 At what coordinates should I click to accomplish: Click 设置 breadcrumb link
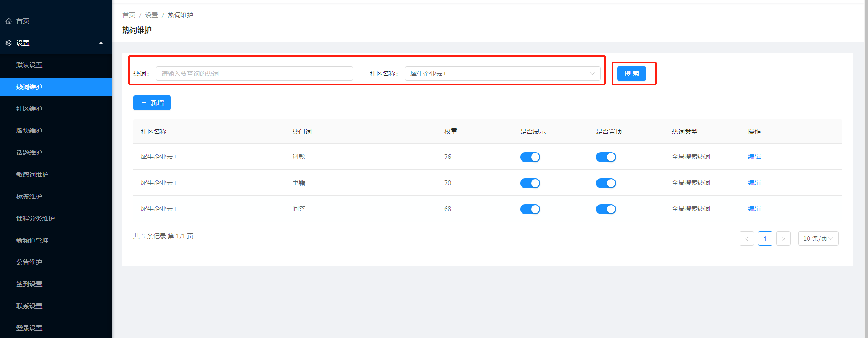[151, 15]
